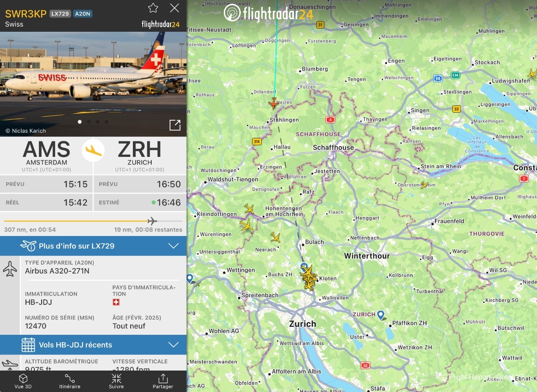537x392 pixels.
Task: Open aircraft photo in external link icon
Action: (175, 125)
